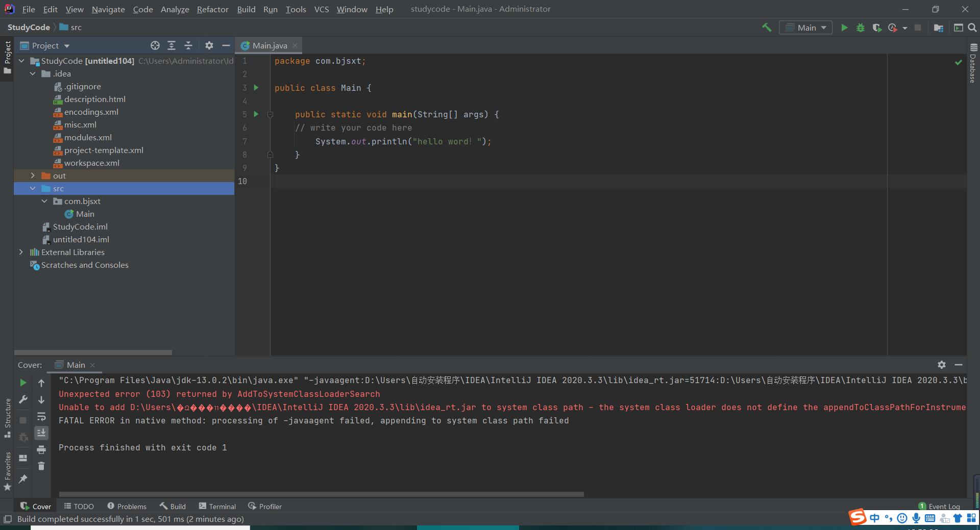Viewport: 980px width, 530px height.
Task: Open Project Structure icon in toolbar
Action: (x=938, y=28)
